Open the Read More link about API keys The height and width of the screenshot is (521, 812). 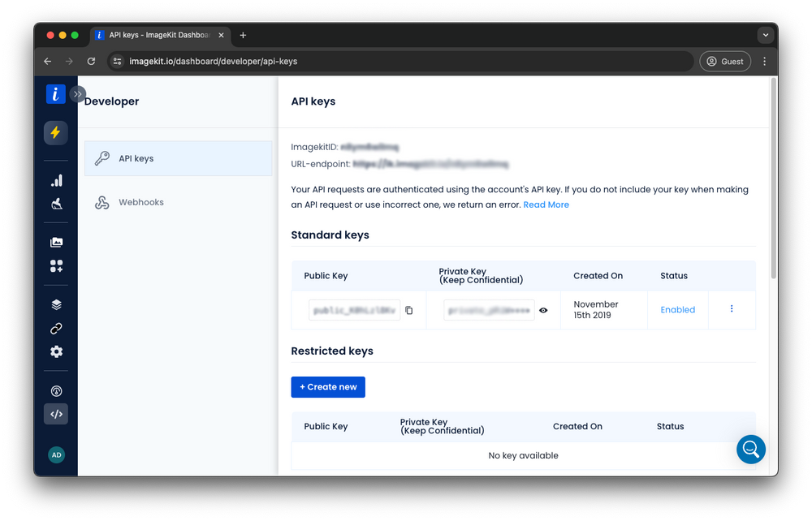point(546,205)
